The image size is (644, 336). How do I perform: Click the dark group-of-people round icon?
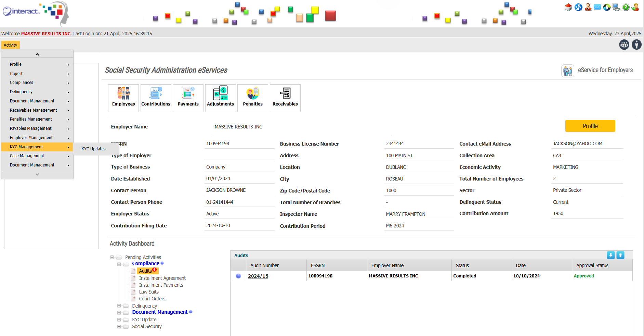tap(624, 45)
